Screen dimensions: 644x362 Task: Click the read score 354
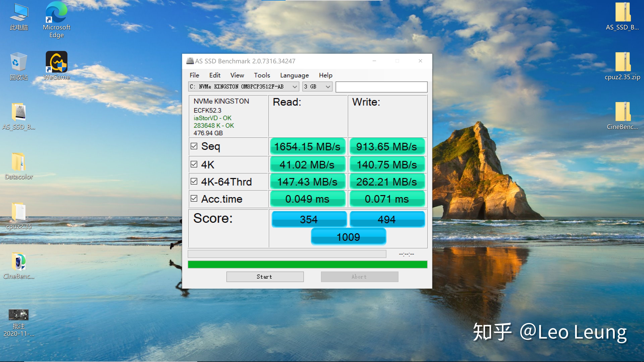[x=309, y=219]
